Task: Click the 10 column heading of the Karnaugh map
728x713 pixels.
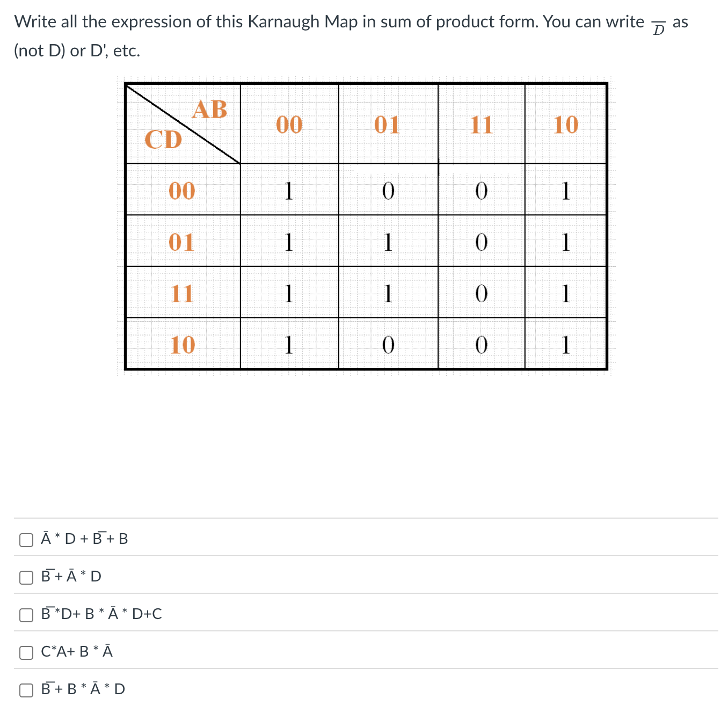Action: coord(565,125)
